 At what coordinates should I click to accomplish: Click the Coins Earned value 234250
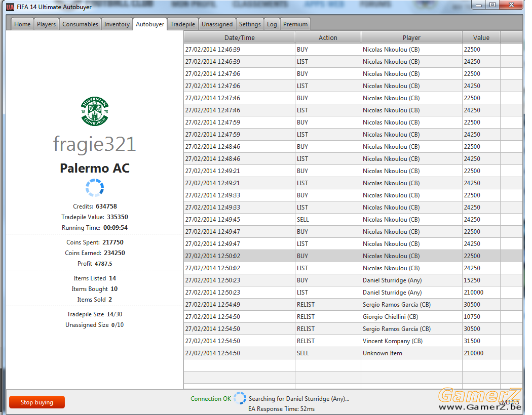[x=115, y=253]
